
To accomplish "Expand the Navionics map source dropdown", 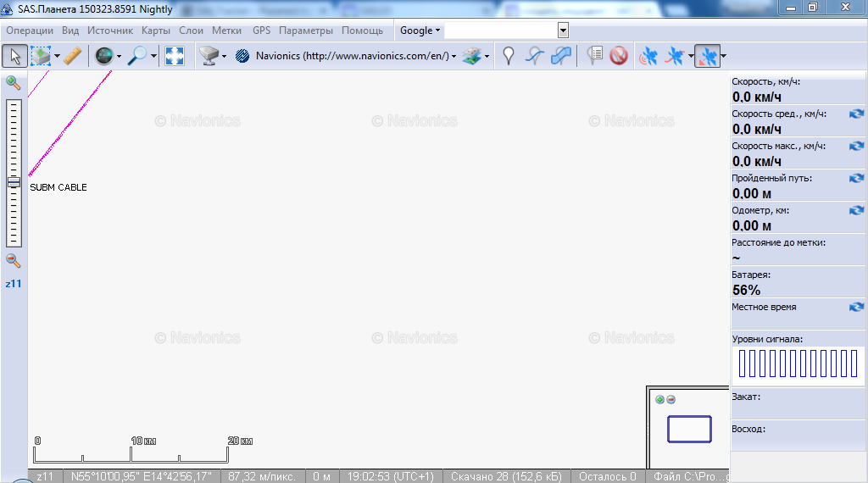I will (x=454, y=57).
